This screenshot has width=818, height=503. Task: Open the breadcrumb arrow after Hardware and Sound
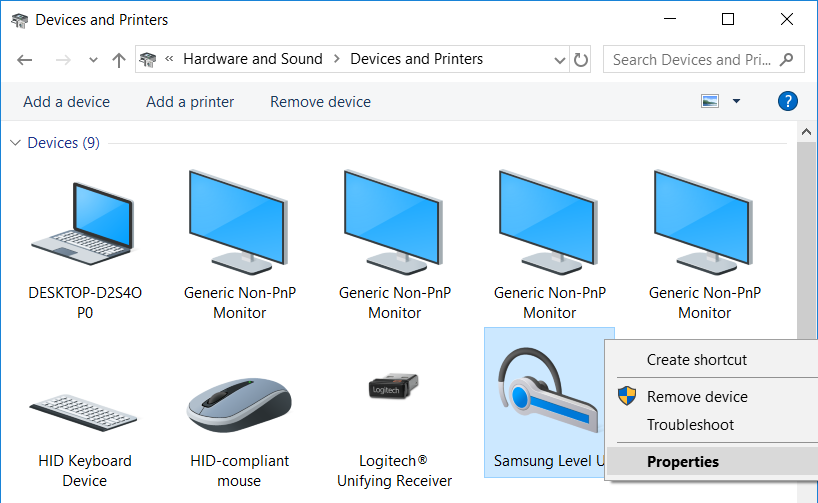(x=336, y=59)
